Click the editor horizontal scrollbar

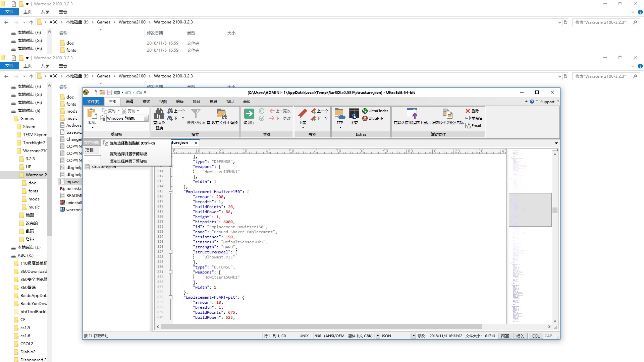321,327
